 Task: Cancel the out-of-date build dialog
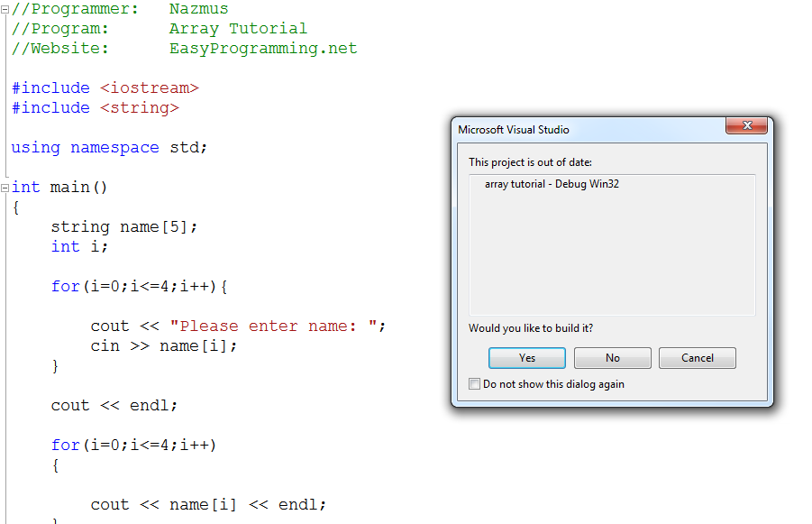[x=697, y=357]
